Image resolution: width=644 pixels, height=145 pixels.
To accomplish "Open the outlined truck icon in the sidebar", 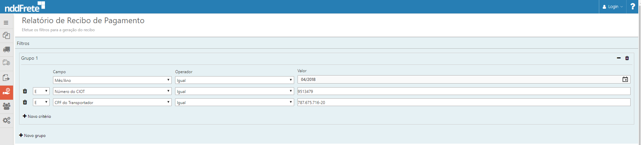I will point(6,63).
